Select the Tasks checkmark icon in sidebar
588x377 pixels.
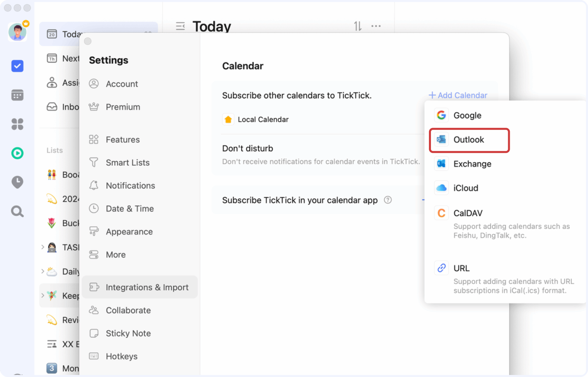coord(17,66)
